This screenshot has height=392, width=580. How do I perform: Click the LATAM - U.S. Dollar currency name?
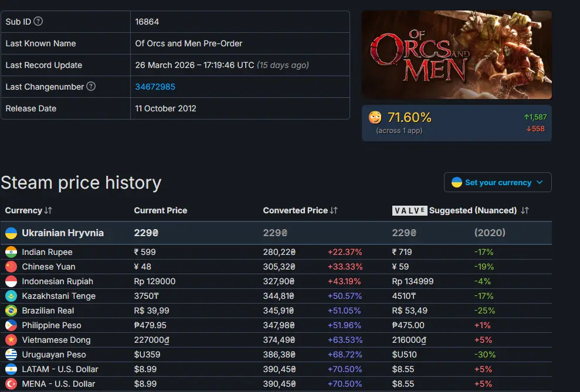pos(60,370)
